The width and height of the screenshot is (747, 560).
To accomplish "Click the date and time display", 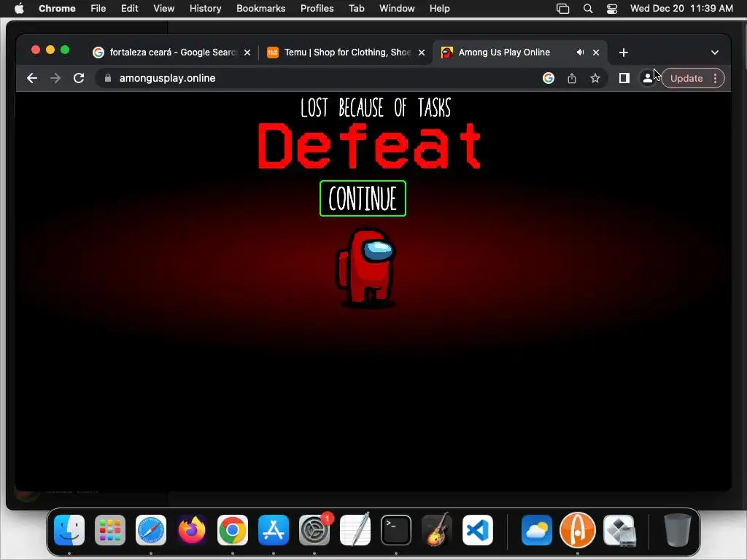I will [x=681, y=8].
